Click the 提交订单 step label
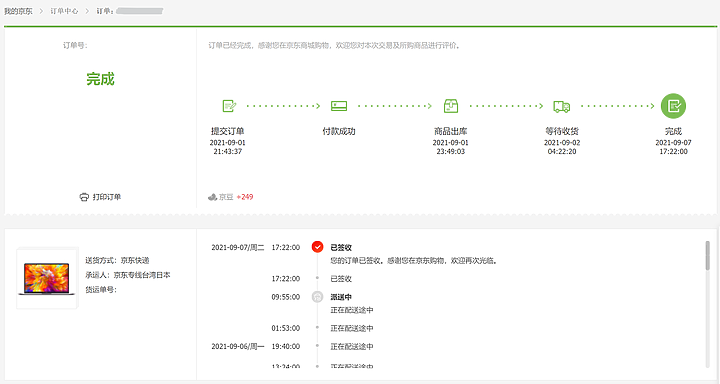Image resolution: width=720 pixels, height=384 pixels. 228,131
